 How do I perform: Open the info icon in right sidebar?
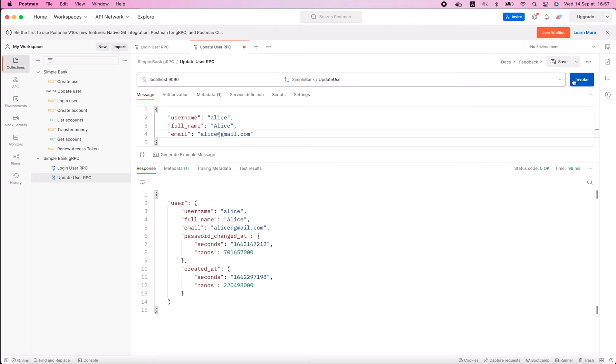tap(608, 95)
